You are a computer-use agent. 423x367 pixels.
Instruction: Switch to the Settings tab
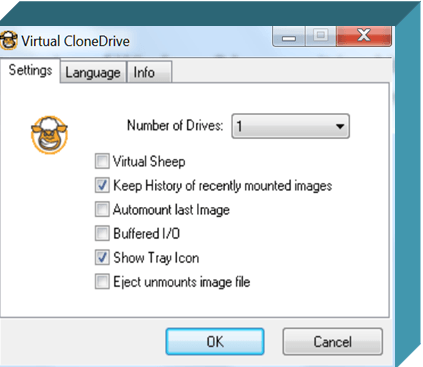point(30,70)
